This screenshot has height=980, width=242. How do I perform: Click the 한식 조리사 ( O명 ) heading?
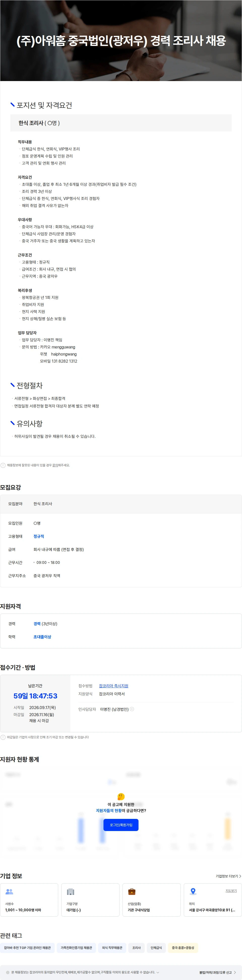click(x=39, y=123)
